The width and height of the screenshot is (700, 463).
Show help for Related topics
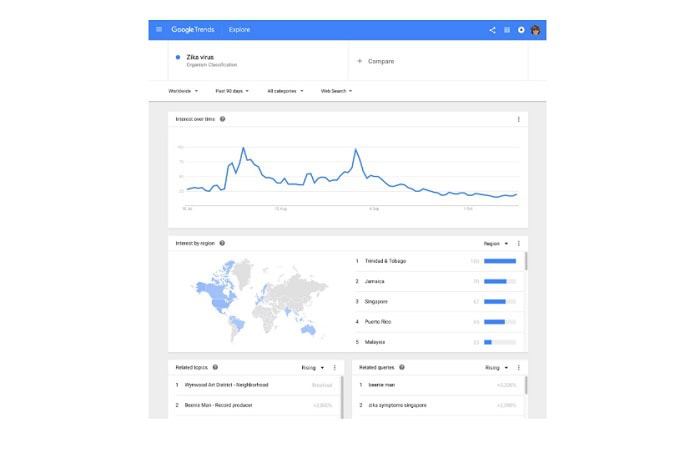(215, 367)
